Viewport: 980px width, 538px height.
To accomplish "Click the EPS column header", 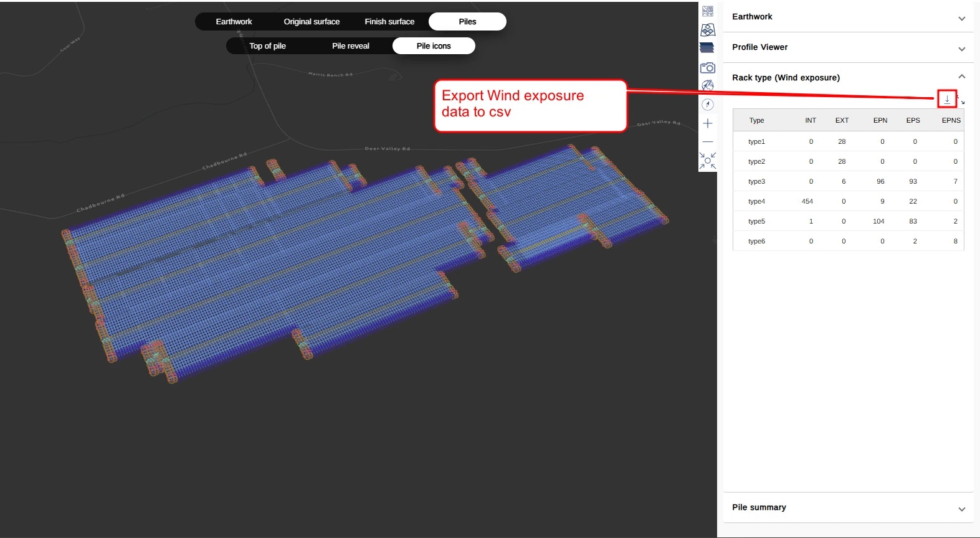I will point(913,120).
